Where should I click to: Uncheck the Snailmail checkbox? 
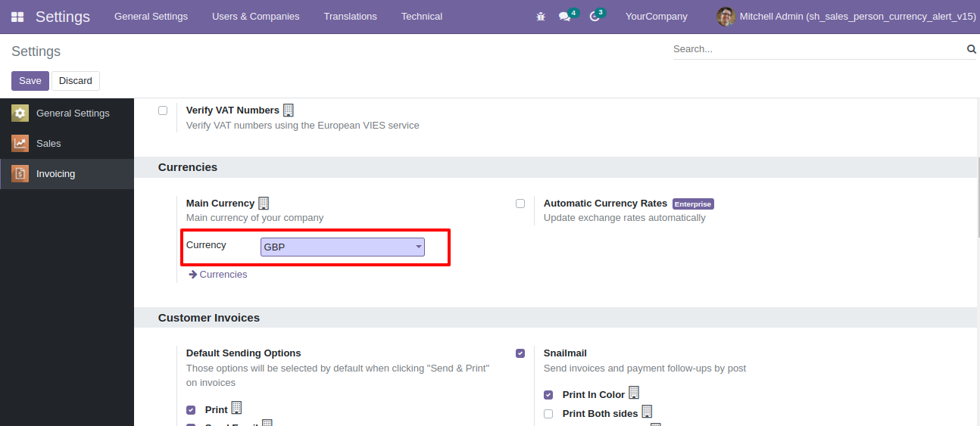tap(520, 353)
